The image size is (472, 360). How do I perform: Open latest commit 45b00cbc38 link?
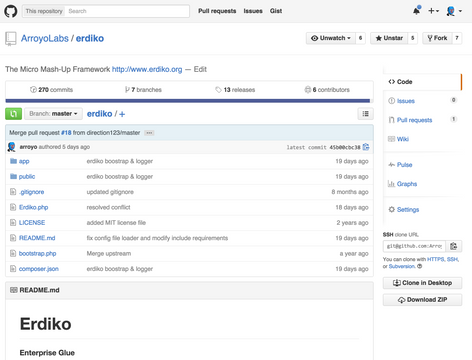pyautogui.click(x=345, y=147)
